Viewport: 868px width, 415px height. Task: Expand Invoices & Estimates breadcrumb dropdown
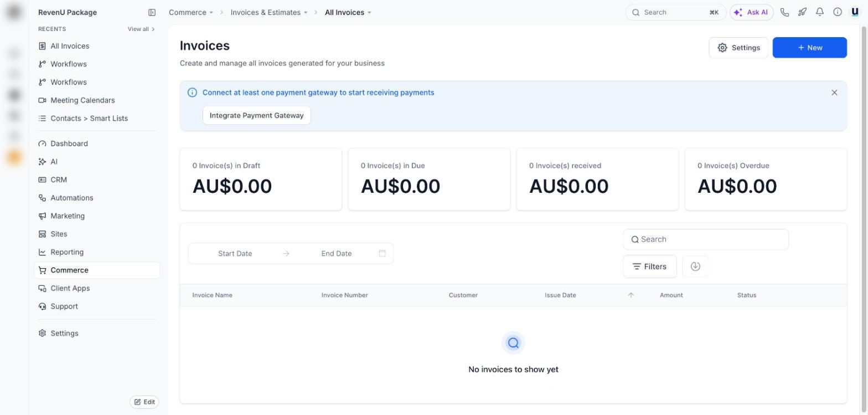coord(269,12)
